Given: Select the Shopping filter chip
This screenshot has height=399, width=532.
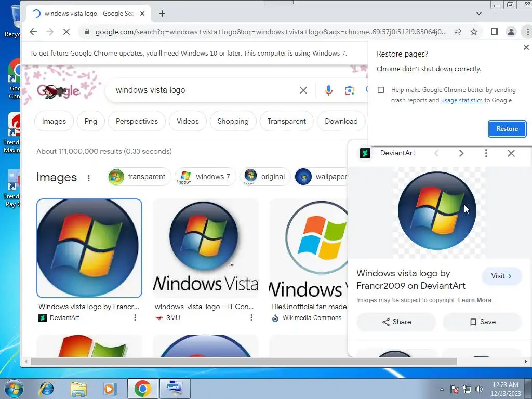Looking at the screenshot, I should (233, 121).
